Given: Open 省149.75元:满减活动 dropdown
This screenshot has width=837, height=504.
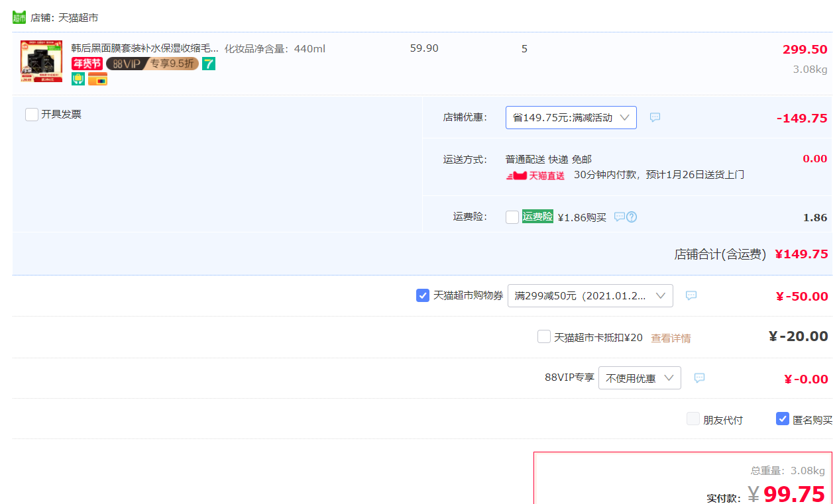Looking at the screenshot, I should 571,117.
